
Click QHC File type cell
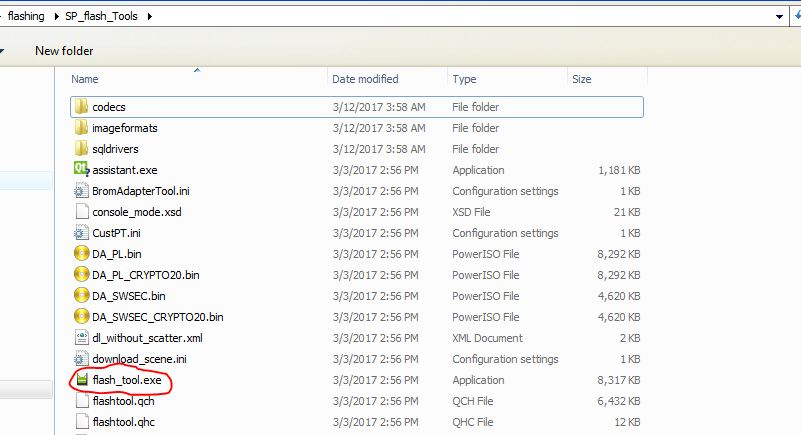point(473,422)
